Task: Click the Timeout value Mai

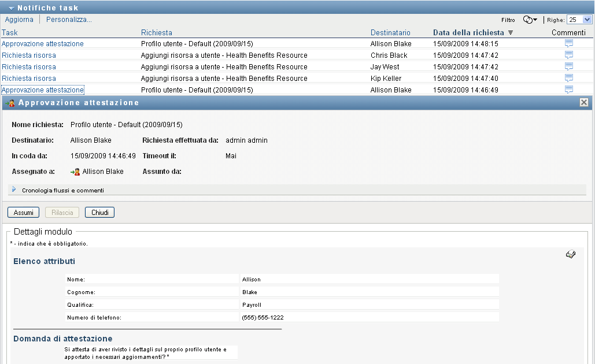Action: (x=231, y=156)
